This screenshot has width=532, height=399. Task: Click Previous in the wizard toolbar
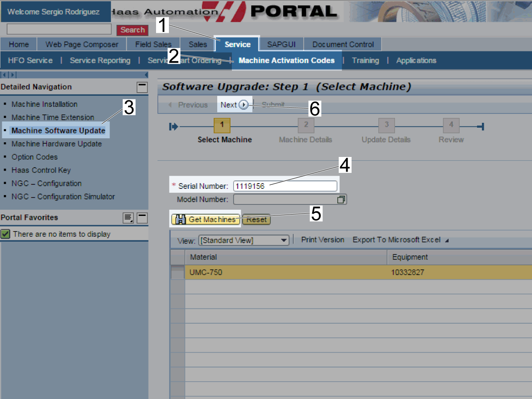click(188, 105)
